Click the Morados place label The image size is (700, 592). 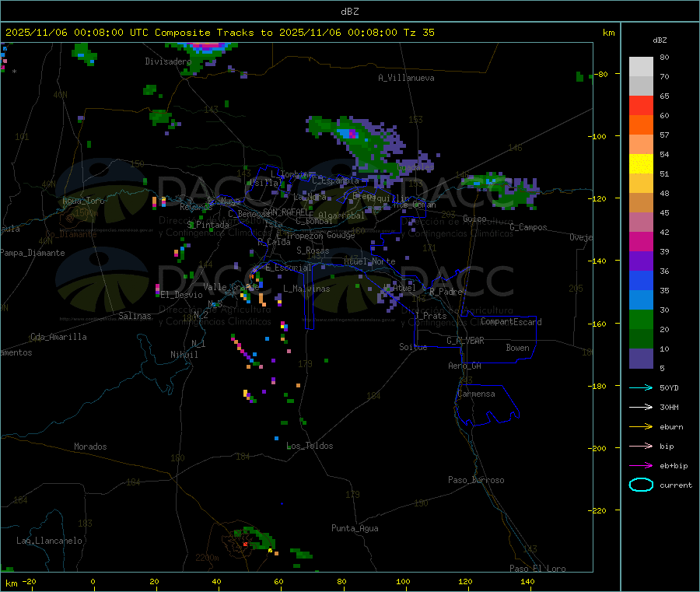pyautogui.click(x=90, y=447)
